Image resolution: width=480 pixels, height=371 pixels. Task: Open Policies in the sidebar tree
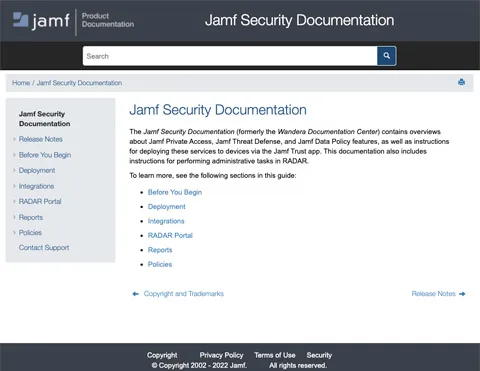[x=30, y=232]
